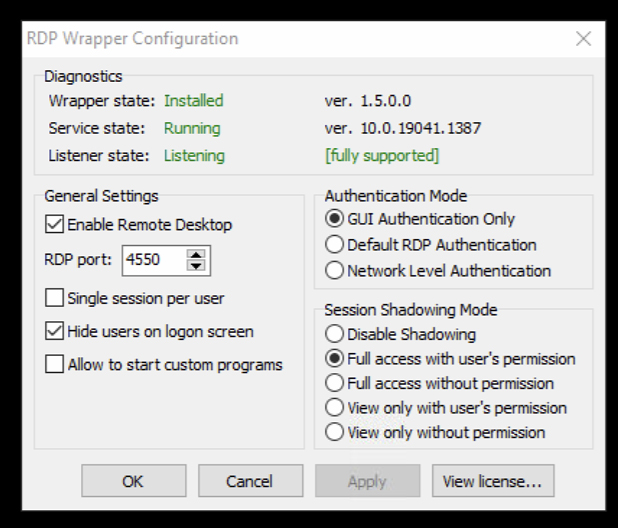The height and width of the screenshot is (528, 618).
Task: Click the Cancel button
Action: pos(250,481)
